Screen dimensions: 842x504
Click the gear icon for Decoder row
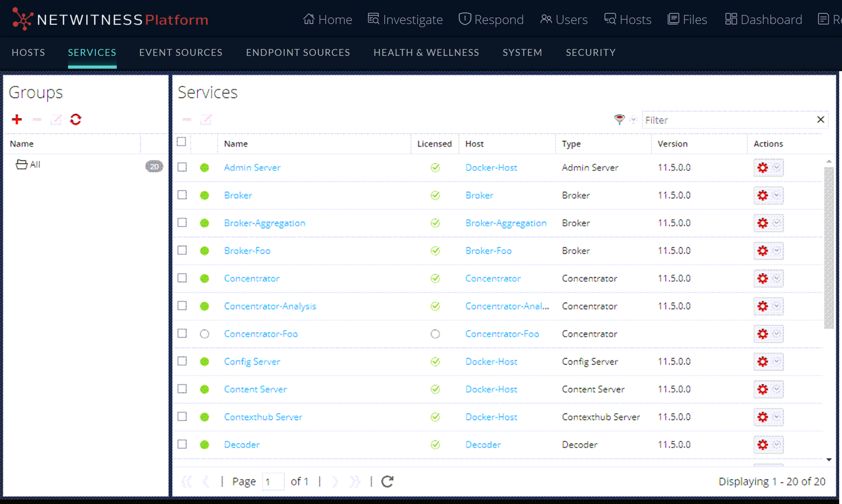tap(762, 445)
